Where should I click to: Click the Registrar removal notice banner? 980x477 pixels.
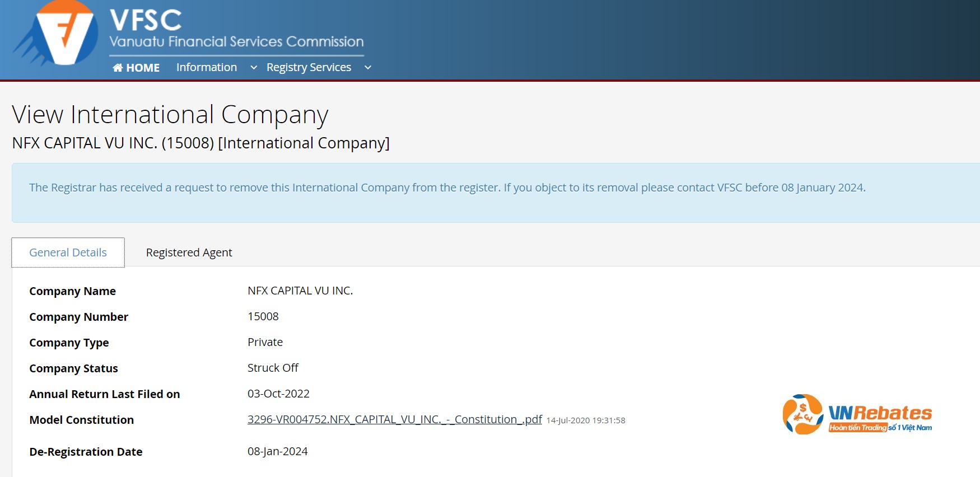click(447, 188)
